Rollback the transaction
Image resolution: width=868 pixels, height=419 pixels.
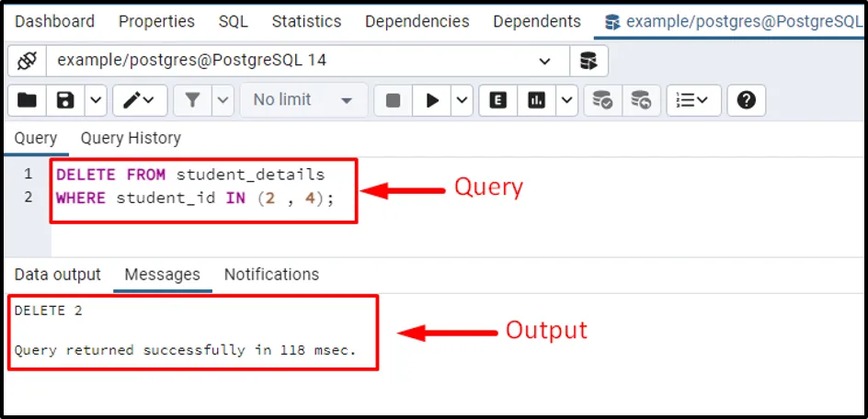coord(641,100)
